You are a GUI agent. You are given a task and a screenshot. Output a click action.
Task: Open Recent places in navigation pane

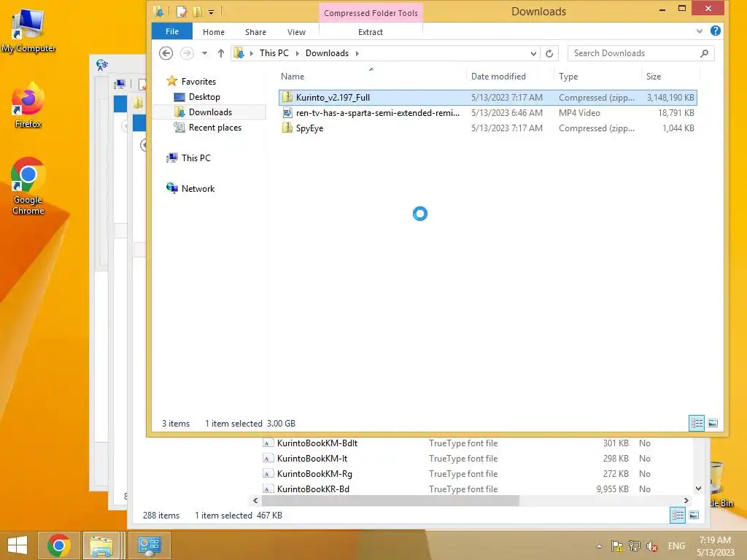[215, 127]
